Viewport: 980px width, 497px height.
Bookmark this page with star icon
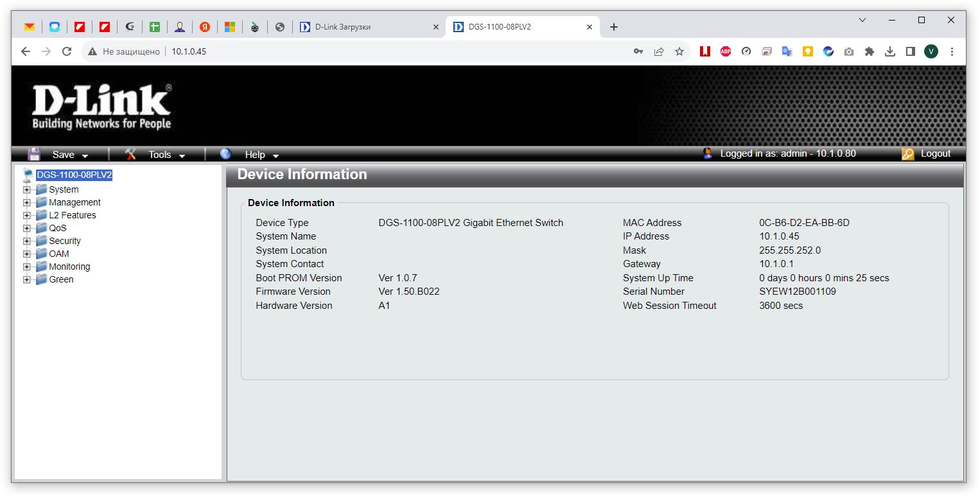point(679,51)
